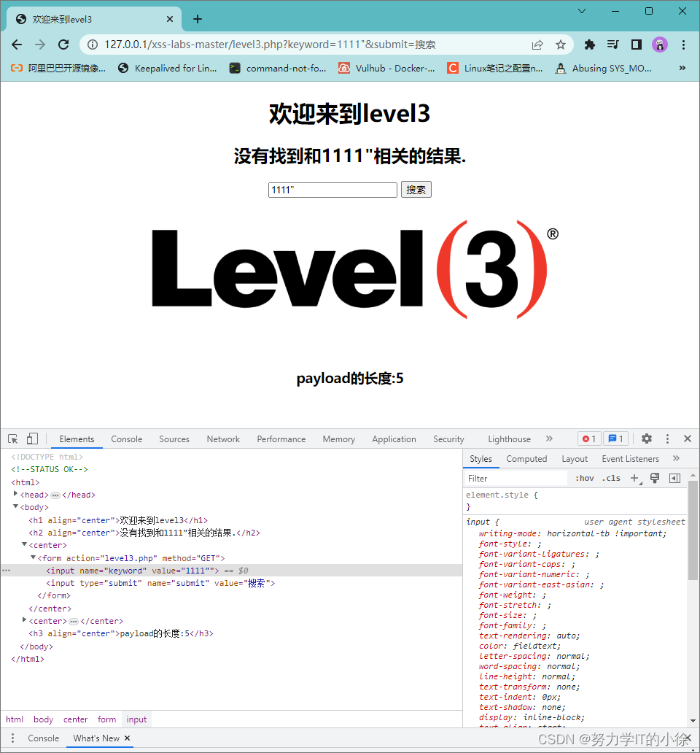Screen dimensions: 700x753
Task: Click the keyword search input containing 1111"
Action: coord(332,190)
